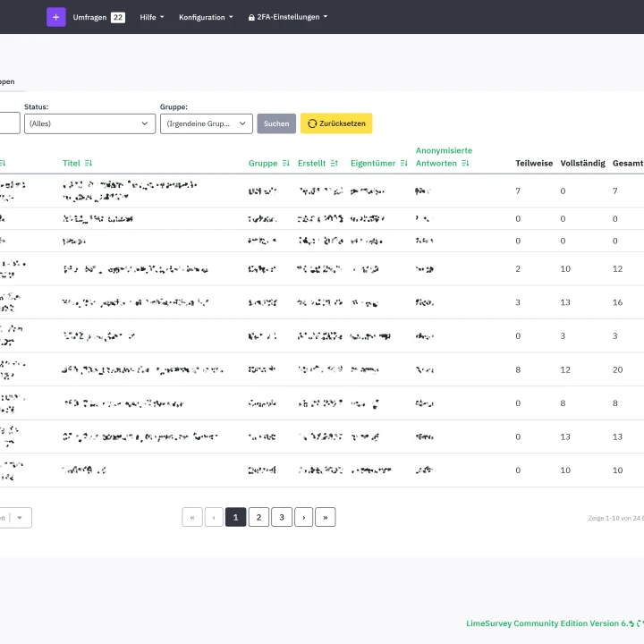Go to the first page button «
The width and height of the screenshot is (644, 644).
click(x=192, y=517)
